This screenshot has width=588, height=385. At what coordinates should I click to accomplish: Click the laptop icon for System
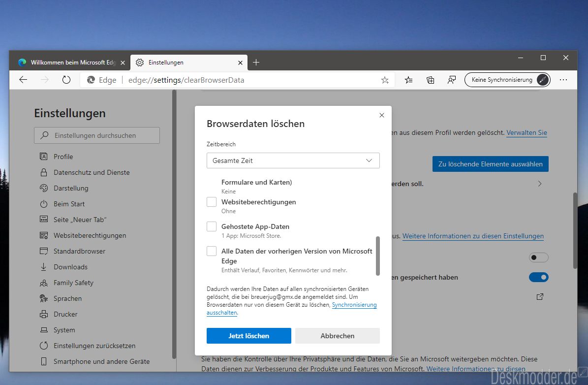coord(44,330)
